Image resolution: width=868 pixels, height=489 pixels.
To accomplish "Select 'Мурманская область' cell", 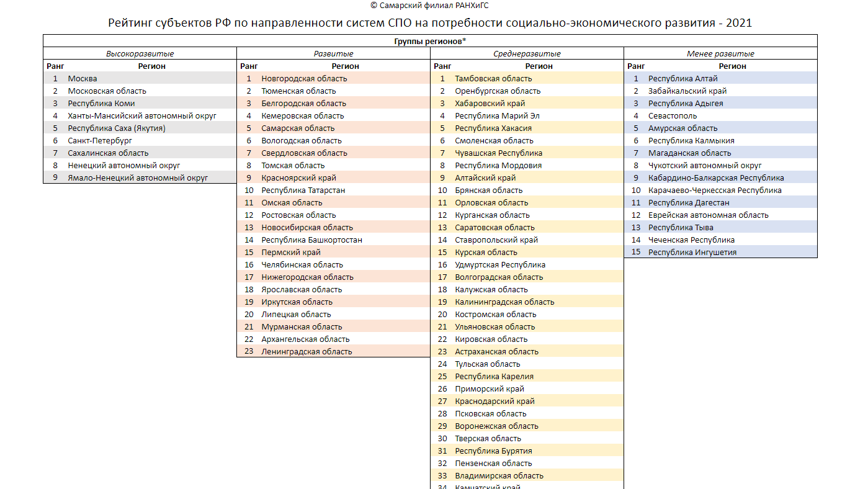I will tap(302, 327).
